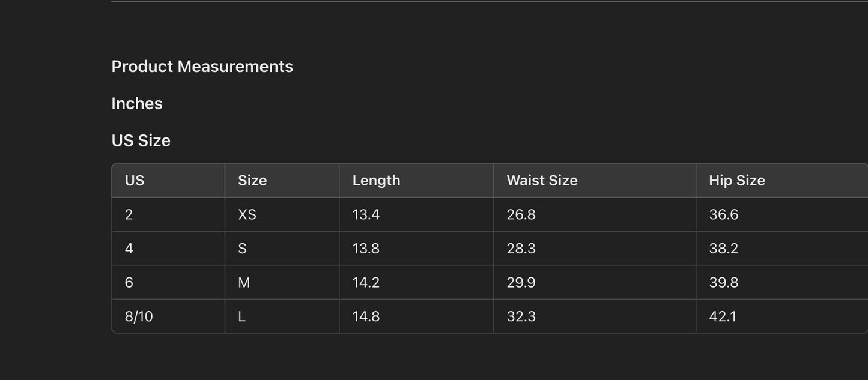Viewport: 868px width, 380px height.
Task: Select the US column header
Action: (135, 181)
